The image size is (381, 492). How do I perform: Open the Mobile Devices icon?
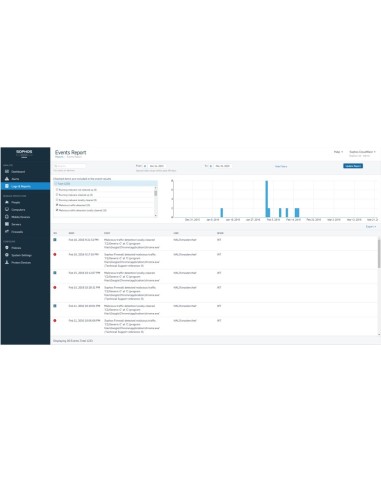(x=7, y=217)
